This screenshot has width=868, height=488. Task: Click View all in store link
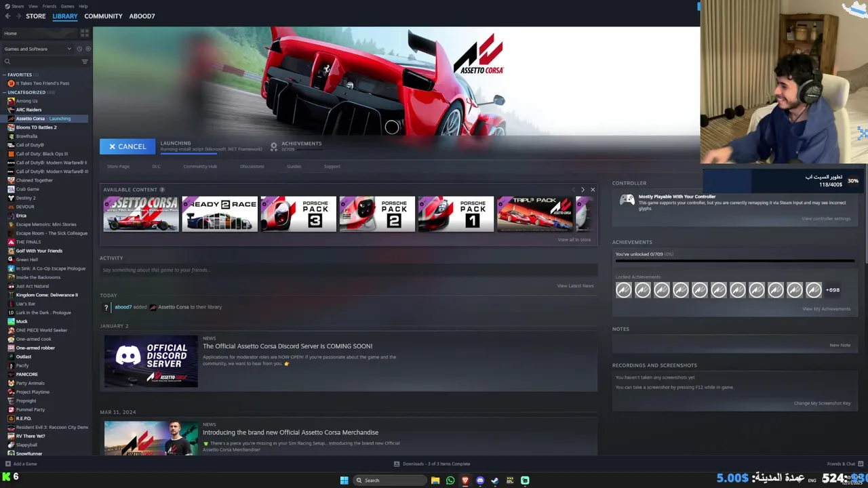pyautogui.click(x=574, y=239)
